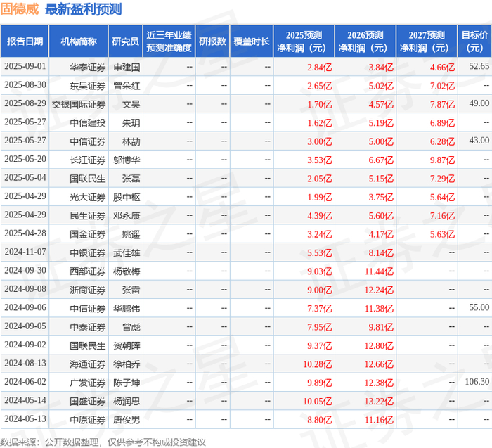
Task: Select analyst cell 申建国
Action: [127, 68]
